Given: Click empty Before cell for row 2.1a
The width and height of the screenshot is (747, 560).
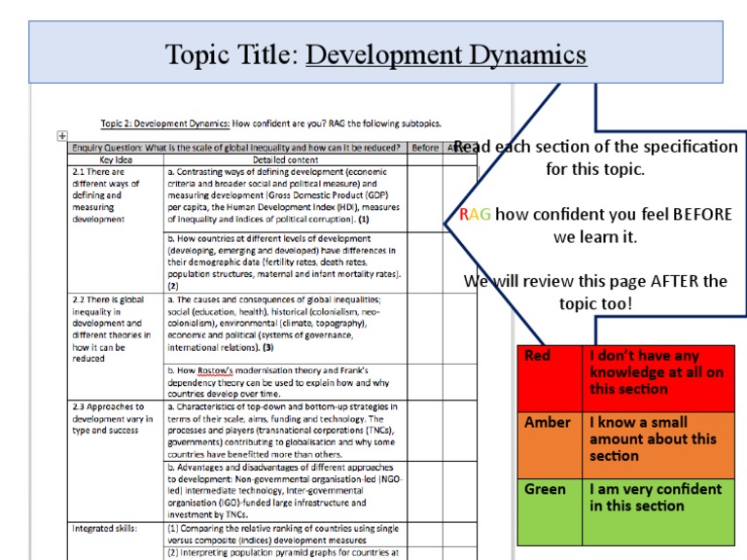Looking at the screenshot, I should point(425,199).
